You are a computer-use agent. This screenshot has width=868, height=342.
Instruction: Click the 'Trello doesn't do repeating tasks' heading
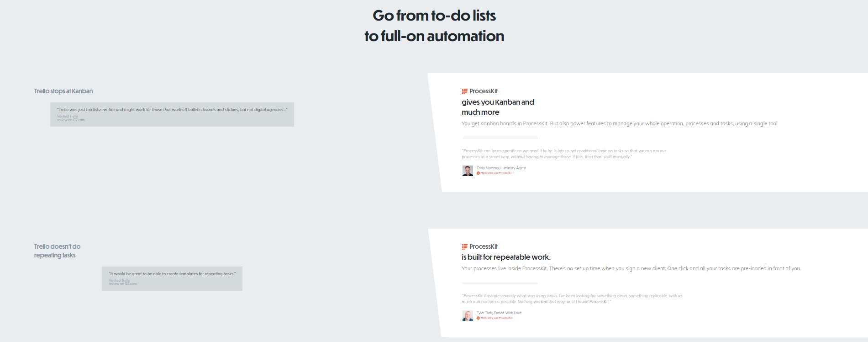pyautogui.click(x=57, y=251)
